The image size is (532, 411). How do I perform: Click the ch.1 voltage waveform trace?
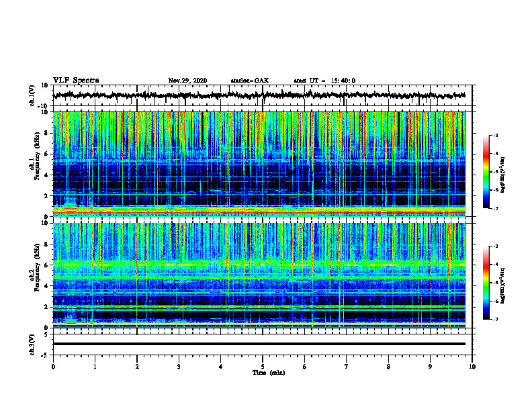259,95
